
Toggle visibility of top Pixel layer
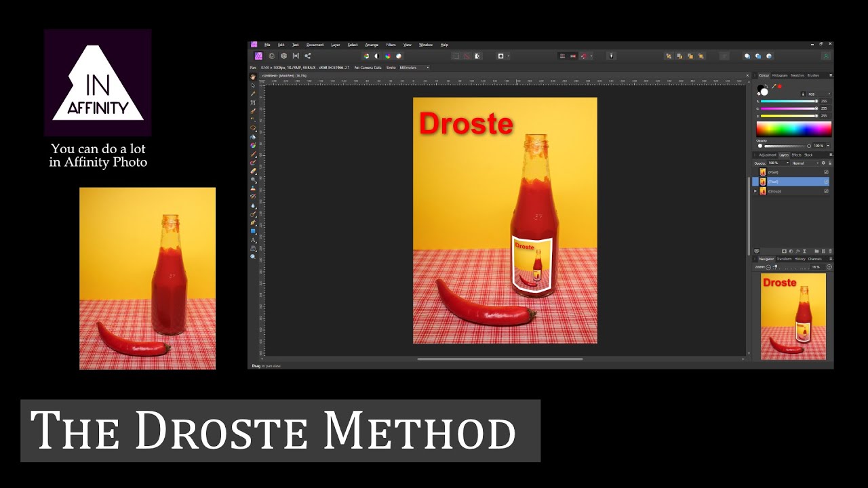(x=826, y=172)
